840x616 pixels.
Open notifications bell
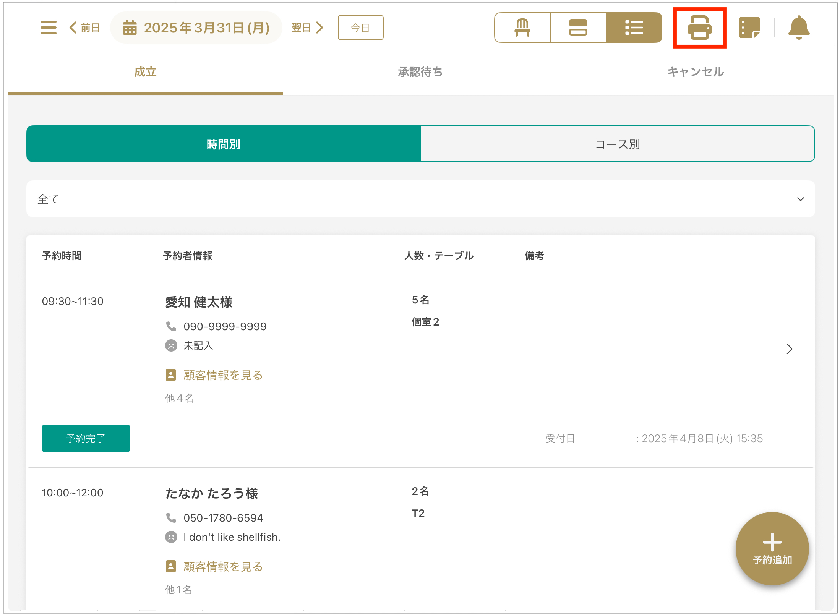click(799, 28)
